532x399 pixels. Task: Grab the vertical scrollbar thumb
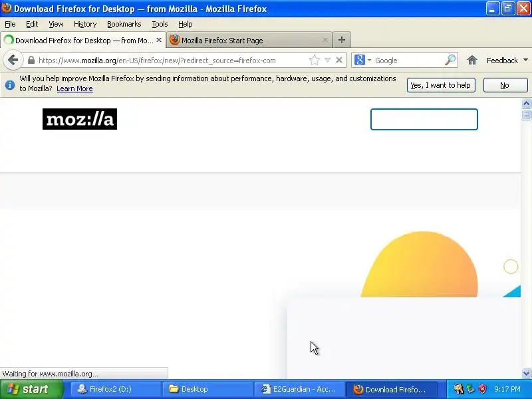(x=526, y=114)
